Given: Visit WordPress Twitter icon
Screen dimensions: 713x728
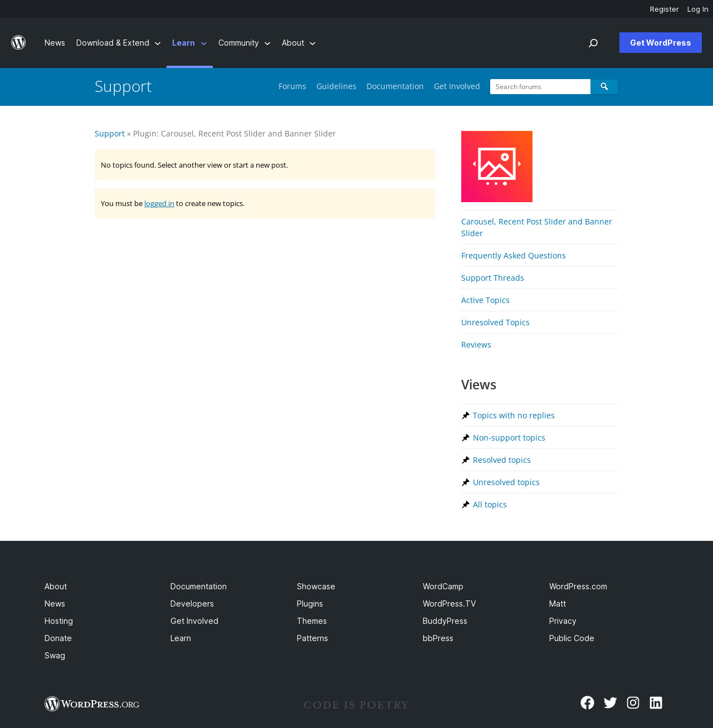Looking at the screenshot, I should [x=610, y=702].
